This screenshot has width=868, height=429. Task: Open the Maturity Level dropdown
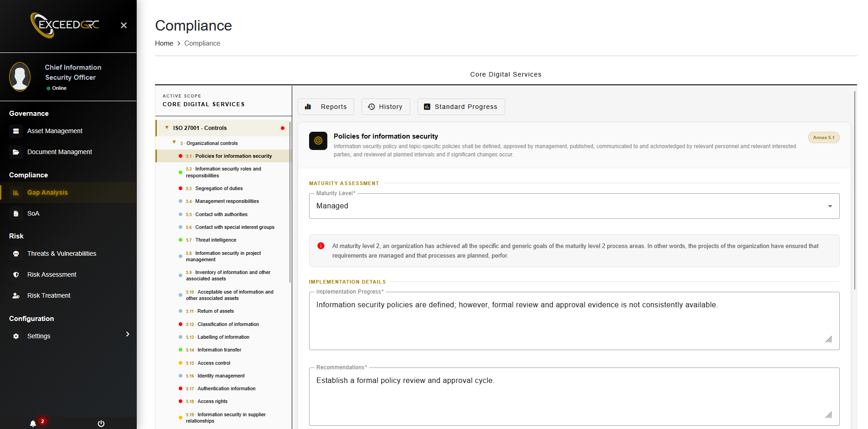coord(574,206)
